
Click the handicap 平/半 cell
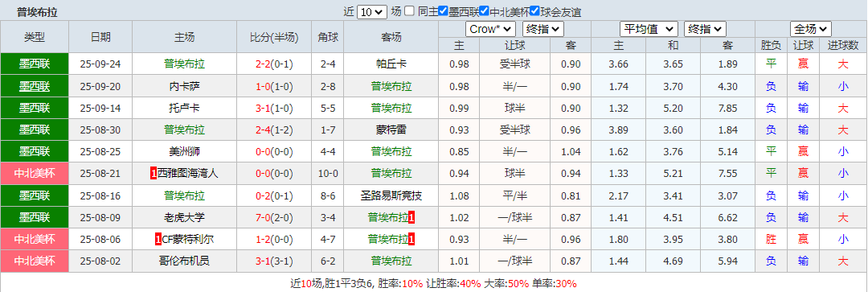click(x=515, y=195)
